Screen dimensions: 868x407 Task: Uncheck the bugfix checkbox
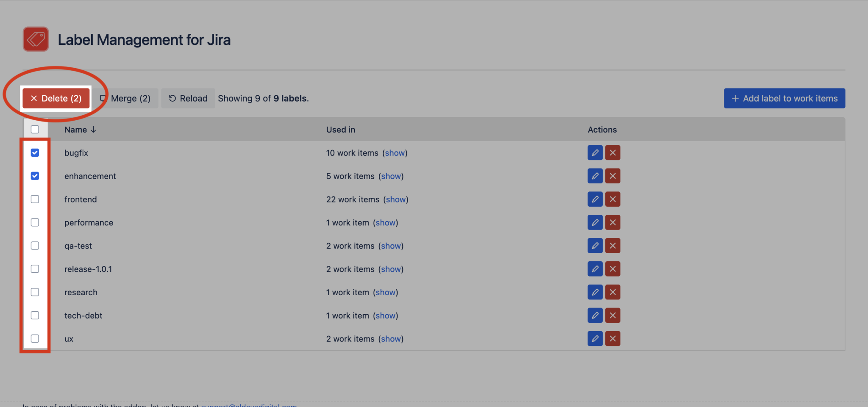pyautogui.click(x=35, y=152)
